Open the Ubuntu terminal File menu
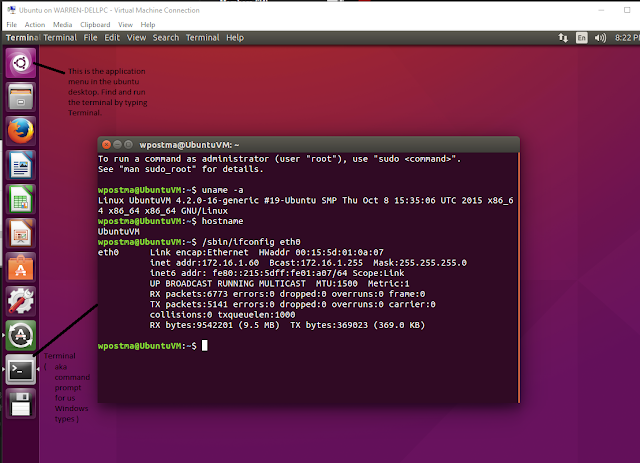 point(91,38)
